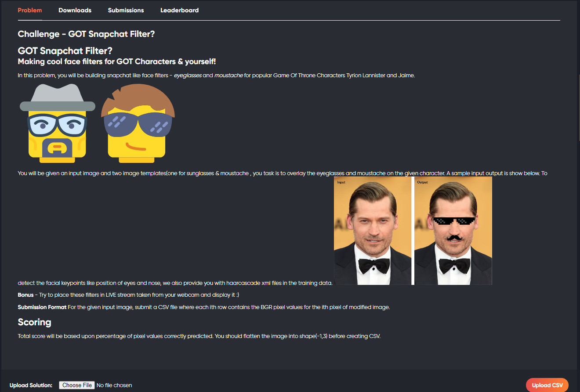
Task: Click the 'Scoring' section heading
Action: click(34, 322)
